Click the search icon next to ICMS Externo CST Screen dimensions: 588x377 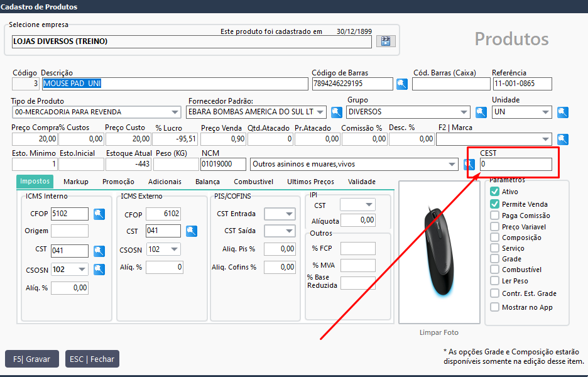click(x=191, y=231)
